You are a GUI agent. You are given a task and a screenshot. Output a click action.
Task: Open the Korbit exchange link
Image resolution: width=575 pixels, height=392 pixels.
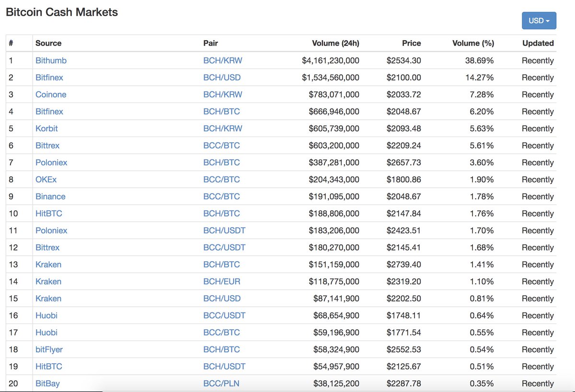[x=46, y=128]
